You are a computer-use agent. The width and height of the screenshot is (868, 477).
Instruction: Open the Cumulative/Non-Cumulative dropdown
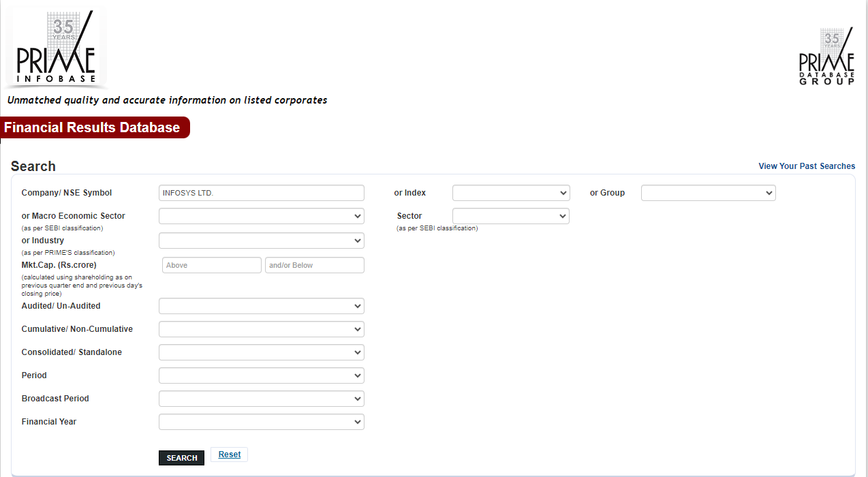click(x=261, y=329)
